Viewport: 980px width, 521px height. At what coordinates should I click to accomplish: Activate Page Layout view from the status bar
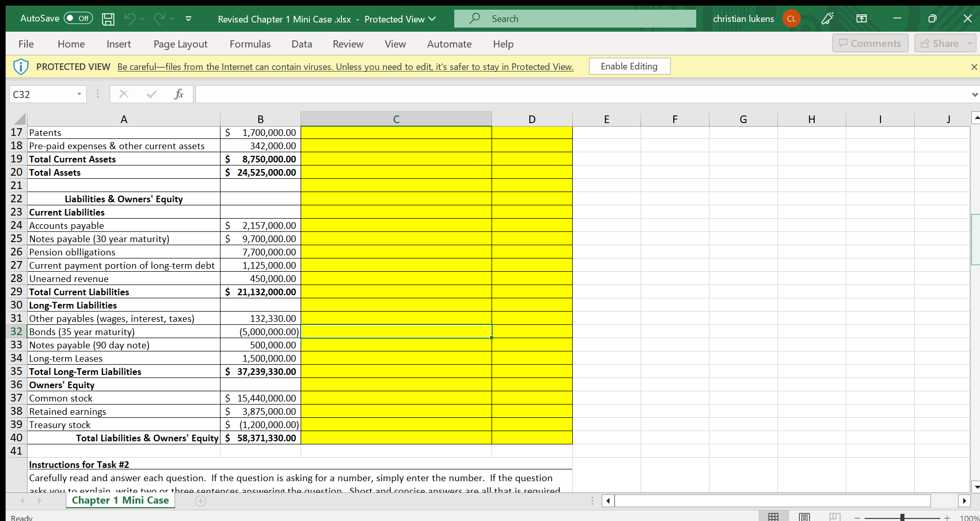click(x=804, y=516)
